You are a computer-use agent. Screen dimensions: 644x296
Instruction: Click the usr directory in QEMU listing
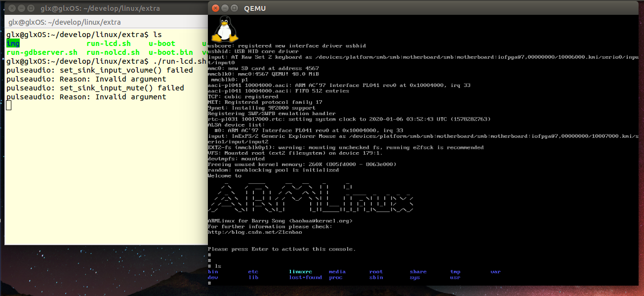[455, 278]
